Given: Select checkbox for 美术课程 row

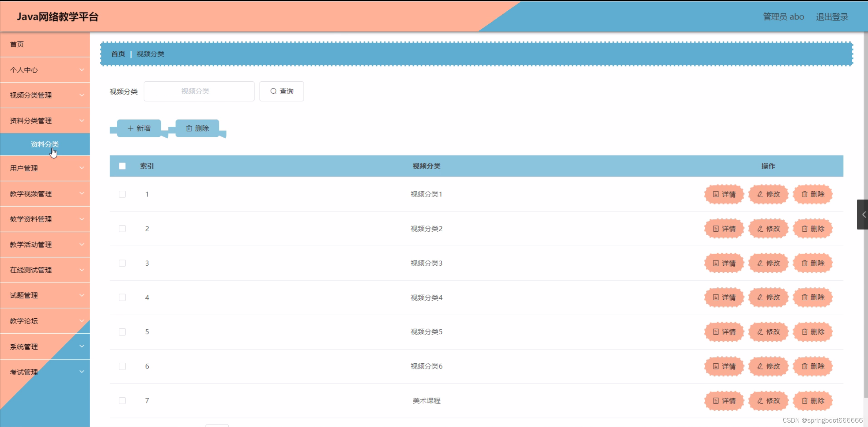Looking at the screenshot, I should pyautogui.click(x=122, y=400).
